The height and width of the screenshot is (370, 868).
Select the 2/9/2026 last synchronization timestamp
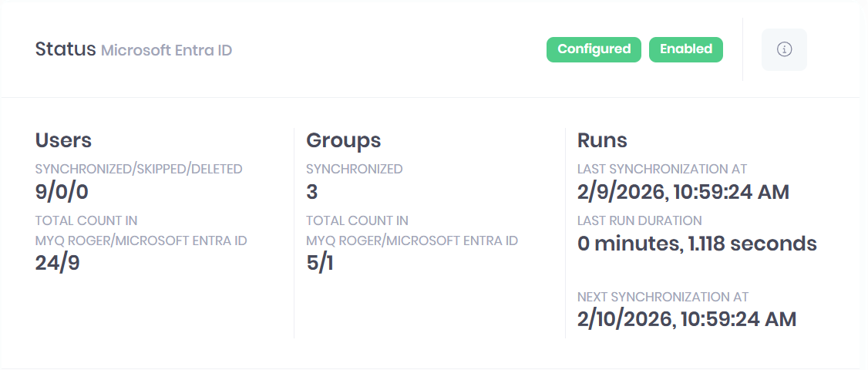tap(682, 192)
